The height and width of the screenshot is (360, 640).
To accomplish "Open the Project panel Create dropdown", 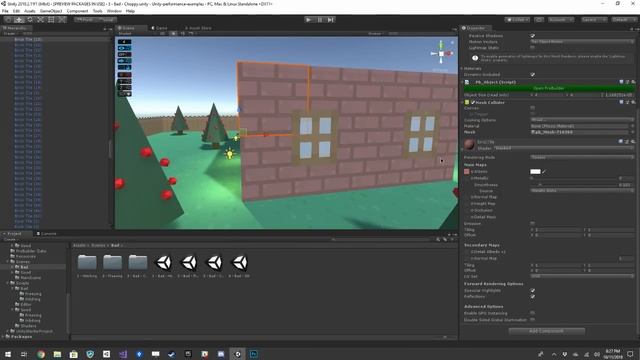I will coord(10,240).
